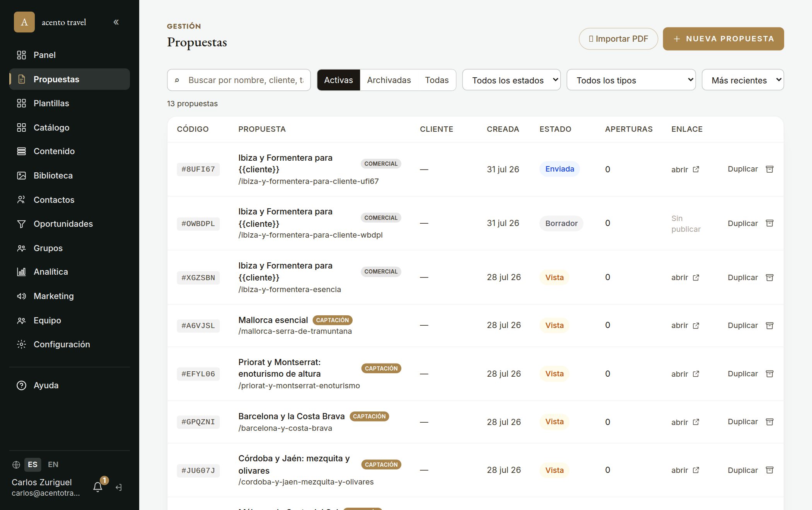Open proposal title Mallorca esencial

tap(273, 320)
